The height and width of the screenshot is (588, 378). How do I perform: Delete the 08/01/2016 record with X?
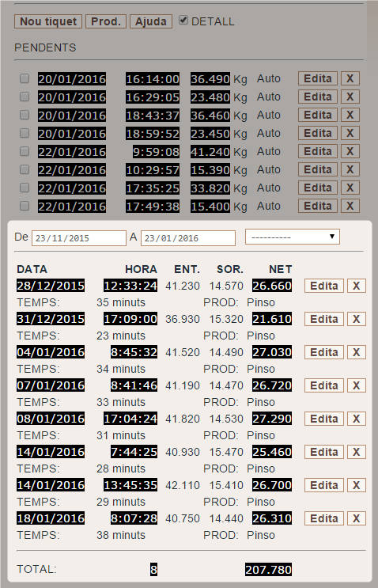click(357, 419)
